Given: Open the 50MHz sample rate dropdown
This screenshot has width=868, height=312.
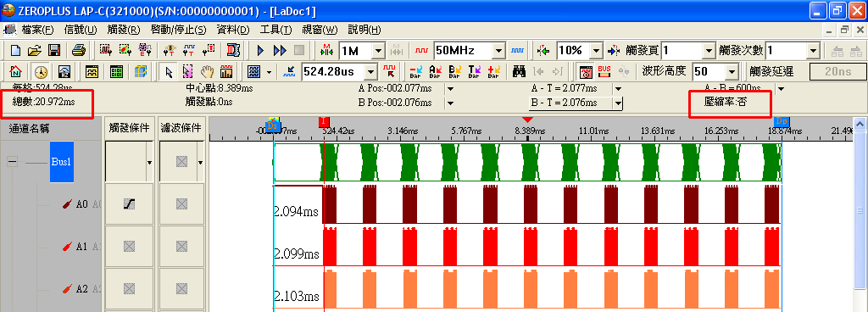Looking at the screenshot, I should point(498,51).
